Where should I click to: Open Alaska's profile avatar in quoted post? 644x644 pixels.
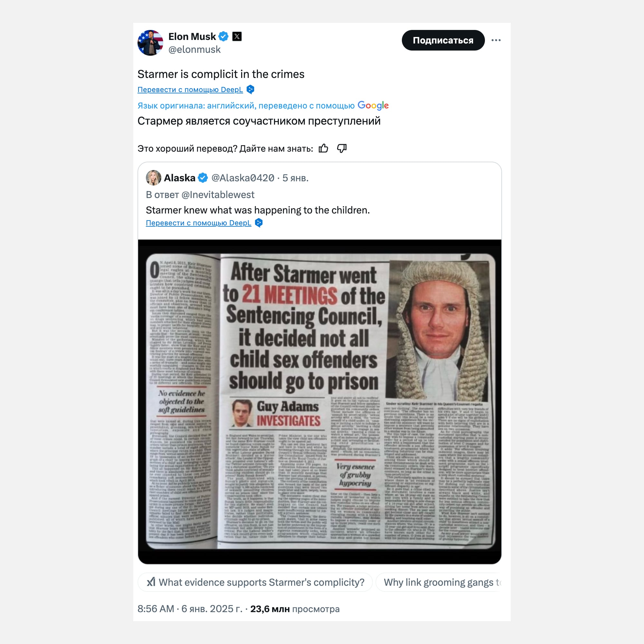point(153,178)
